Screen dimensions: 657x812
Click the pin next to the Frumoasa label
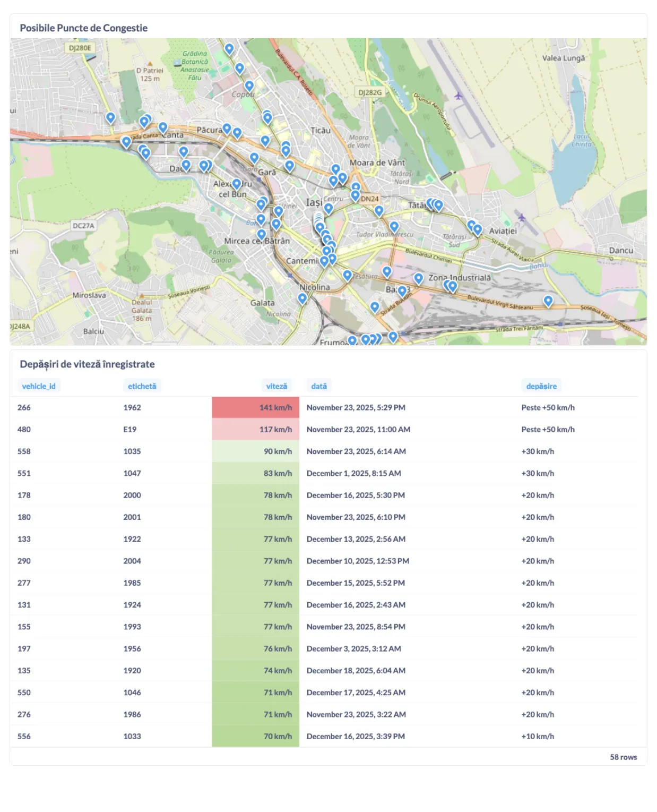click(x=352, y=341)
